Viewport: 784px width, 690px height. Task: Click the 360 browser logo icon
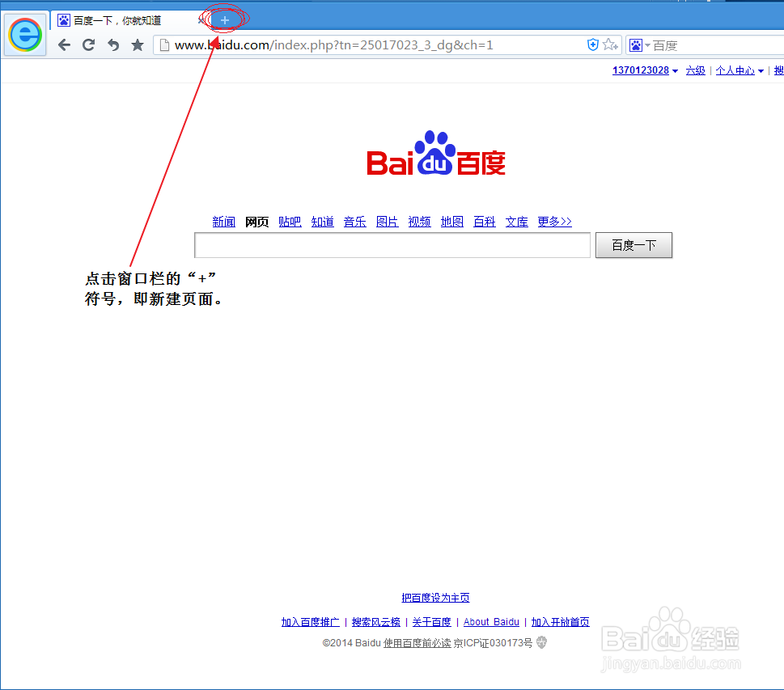coord(25,35)
